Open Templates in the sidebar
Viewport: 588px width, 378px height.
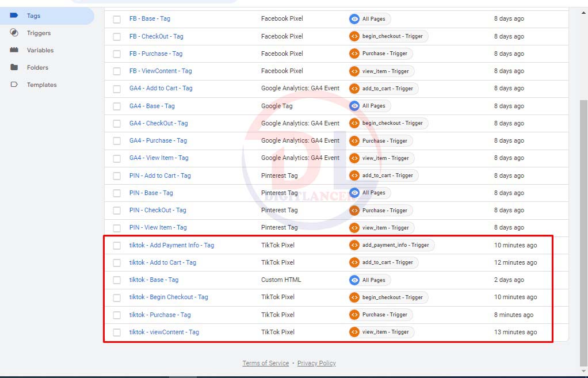[x=41, y=85]
